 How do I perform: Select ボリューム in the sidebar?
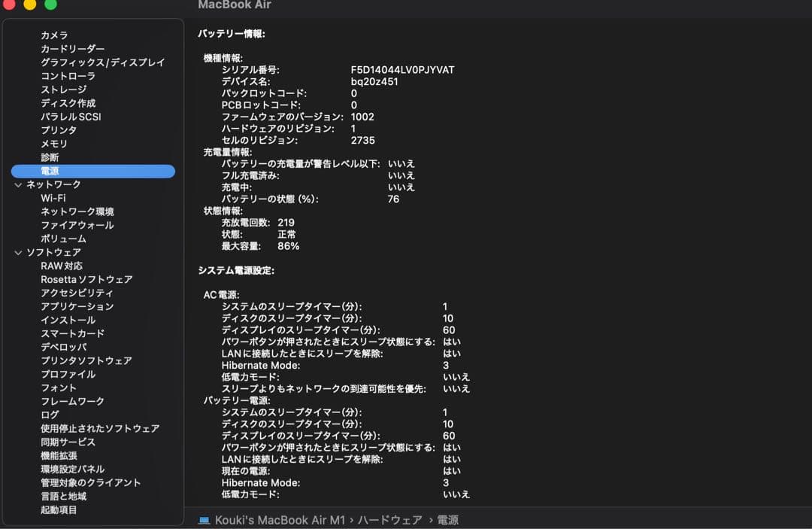pos(64,239)
